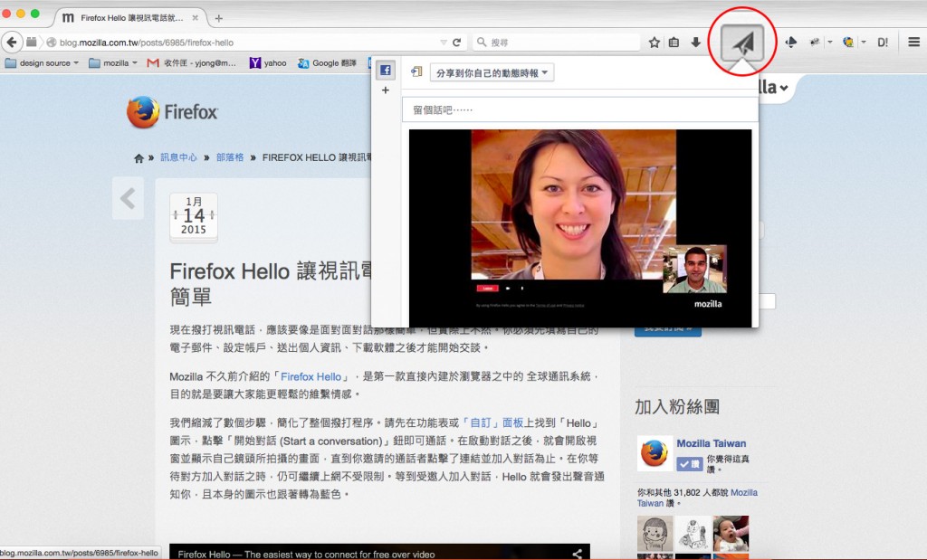Go back with the Back arrow button
This screenshot has height=560, width=927.
[x=12, y=43]
